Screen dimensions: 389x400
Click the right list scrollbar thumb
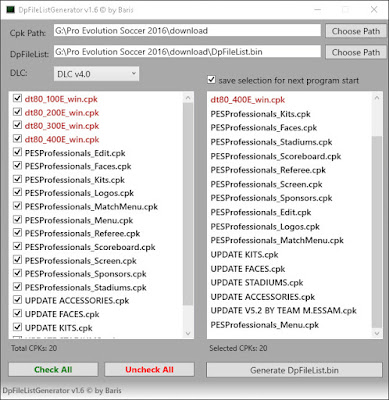click(377, 232)
